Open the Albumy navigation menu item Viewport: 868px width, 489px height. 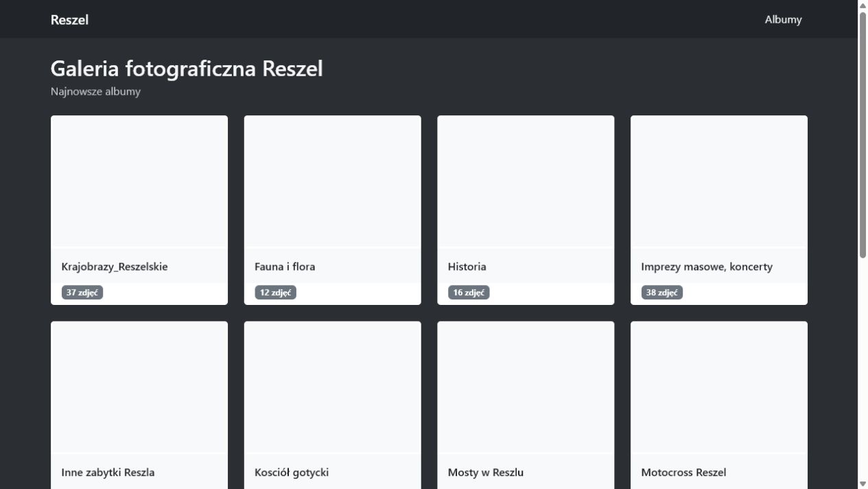[783, 19]
